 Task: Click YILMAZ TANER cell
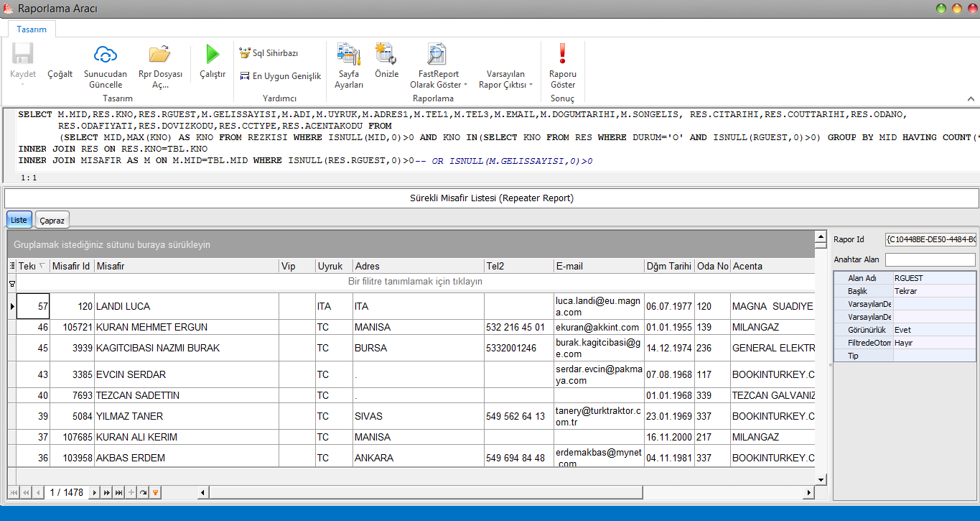coord(187,416)
